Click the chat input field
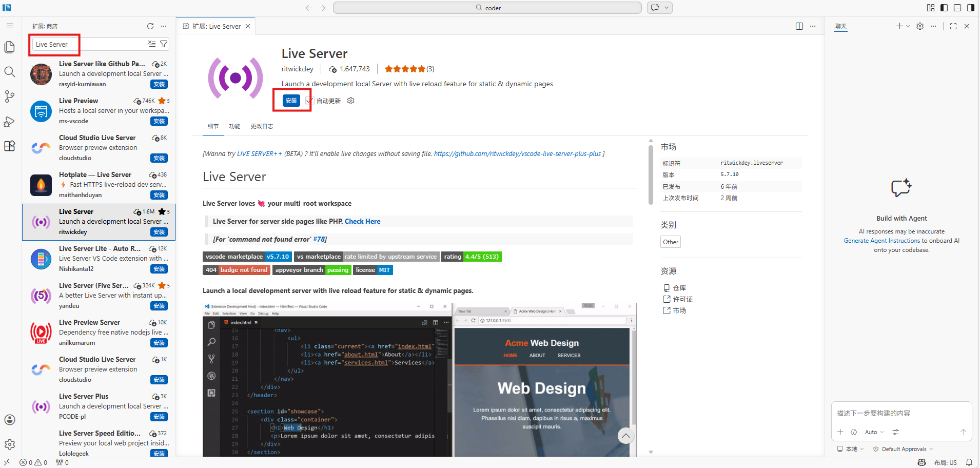Image resolution: width=980 pixels, height=468 pixels. (x=901, y=413)
